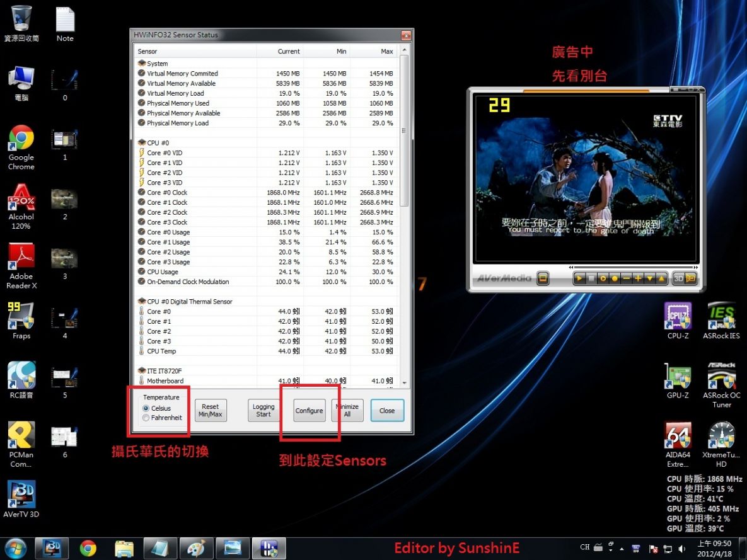Viewport: 747px width, 560px height.
Task: Open the CH input language selector
Action: (x=584, y=547)
